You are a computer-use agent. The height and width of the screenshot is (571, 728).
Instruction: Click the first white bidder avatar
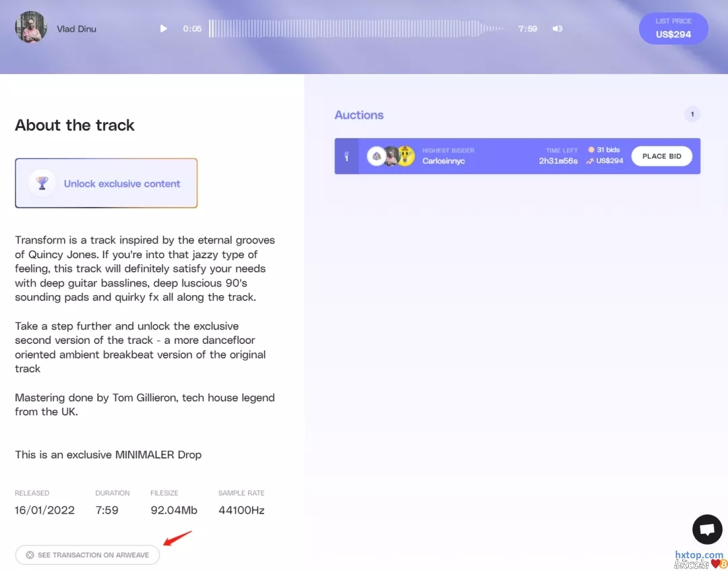pos(376,156)
